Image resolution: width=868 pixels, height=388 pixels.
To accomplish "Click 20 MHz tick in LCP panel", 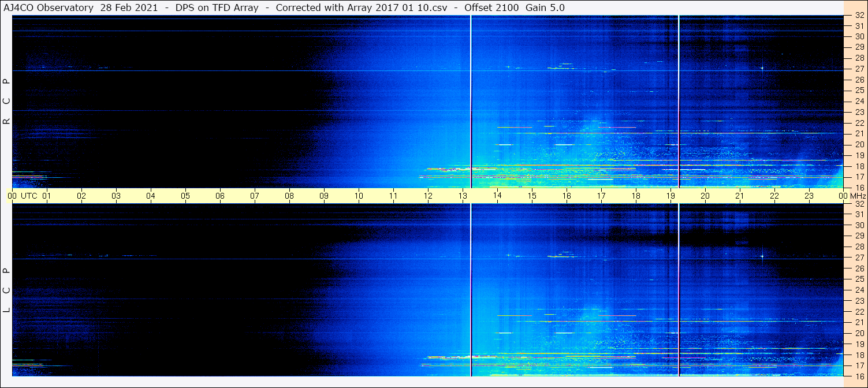I will (x=859, y=333).
